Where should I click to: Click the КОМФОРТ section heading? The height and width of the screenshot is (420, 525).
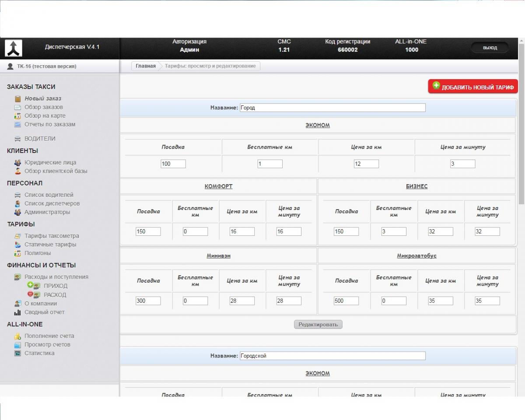pos(218,186)
